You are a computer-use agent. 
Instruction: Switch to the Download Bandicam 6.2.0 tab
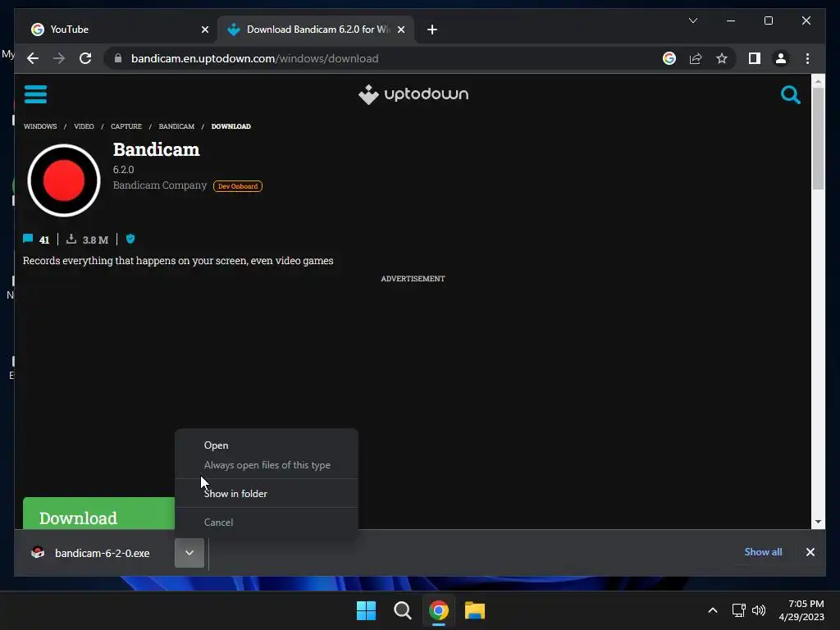316,30
